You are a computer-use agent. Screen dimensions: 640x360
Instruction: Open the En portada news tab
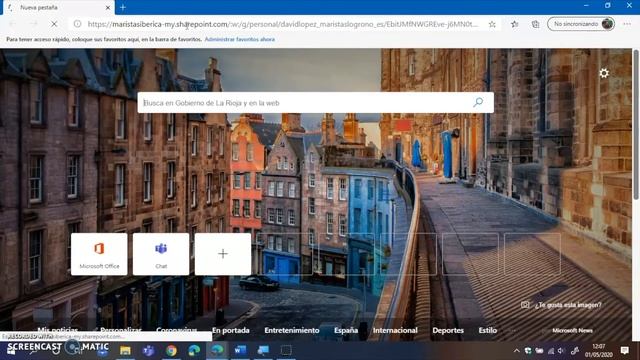(x=231, y=330)
